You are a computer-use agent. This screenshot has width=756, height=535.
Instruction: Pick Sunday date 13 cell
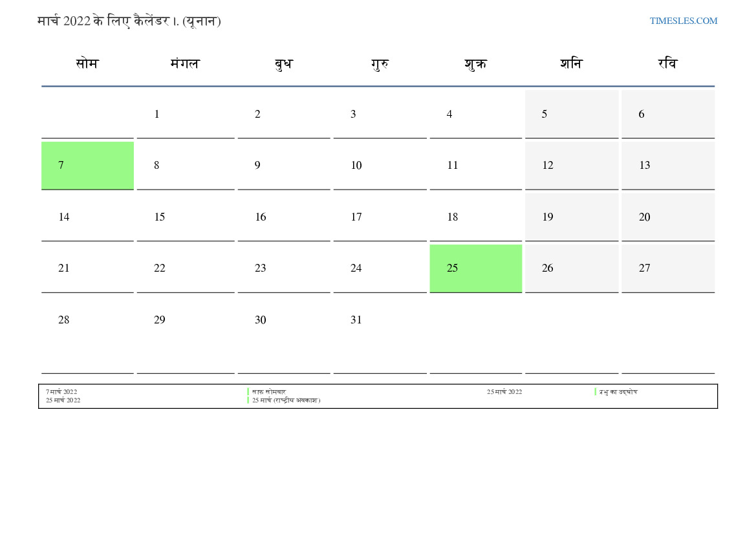tap(668, 166)
